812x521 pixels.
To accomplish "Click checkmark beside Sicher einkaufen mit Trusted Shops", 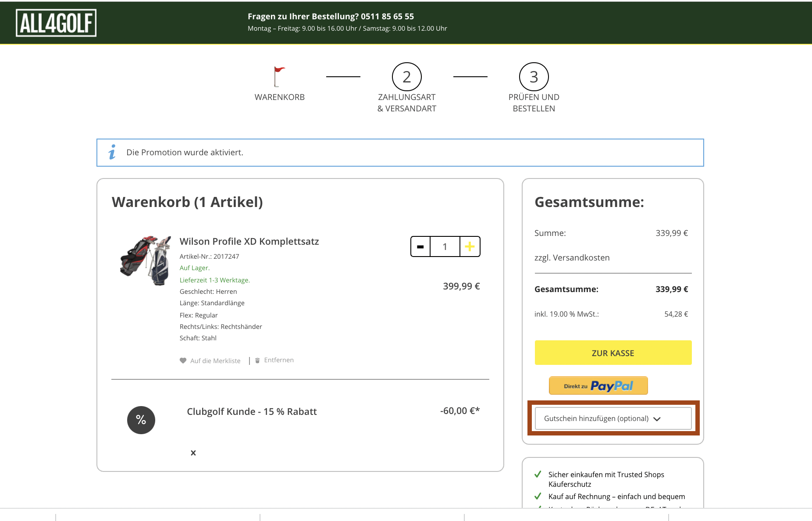I will click(538, 474).
